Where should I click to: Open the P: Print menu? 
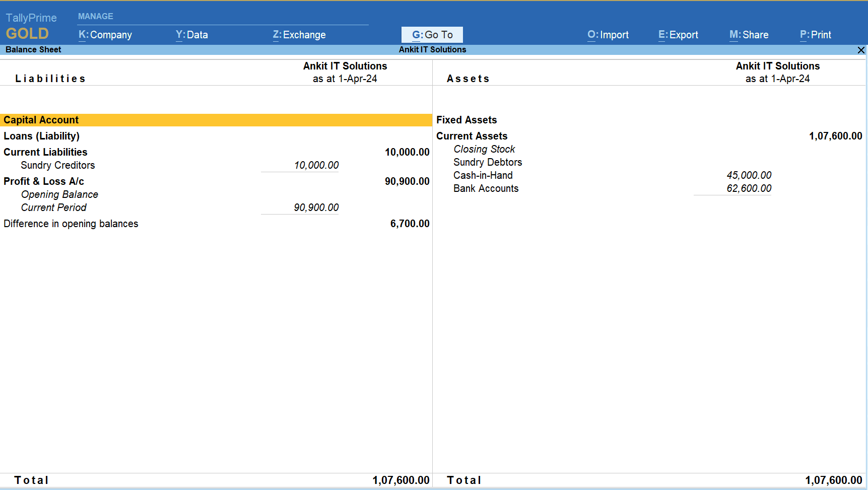816,35
